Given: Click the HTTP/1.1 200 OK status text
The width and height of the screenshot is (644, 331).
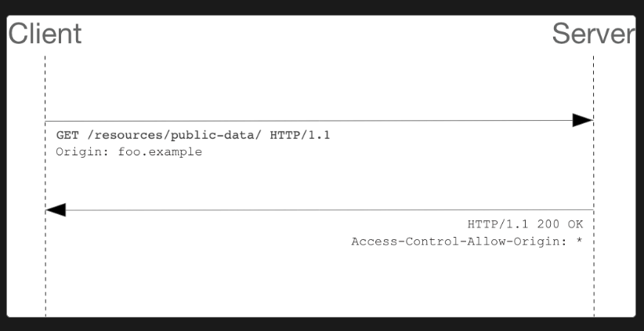Looking at the screenshot, I should [x=525, y=224].
